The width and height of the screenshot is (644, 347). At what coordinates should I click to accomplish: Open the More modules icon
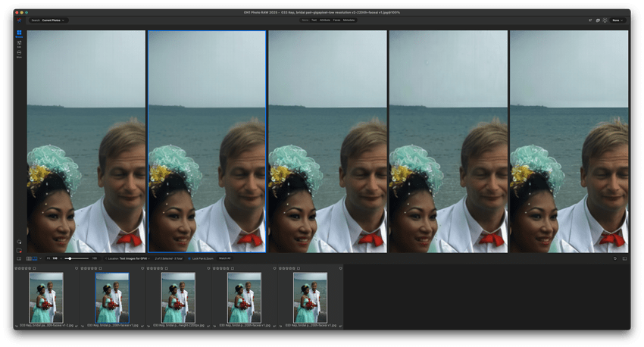click(x=19, y=54)
